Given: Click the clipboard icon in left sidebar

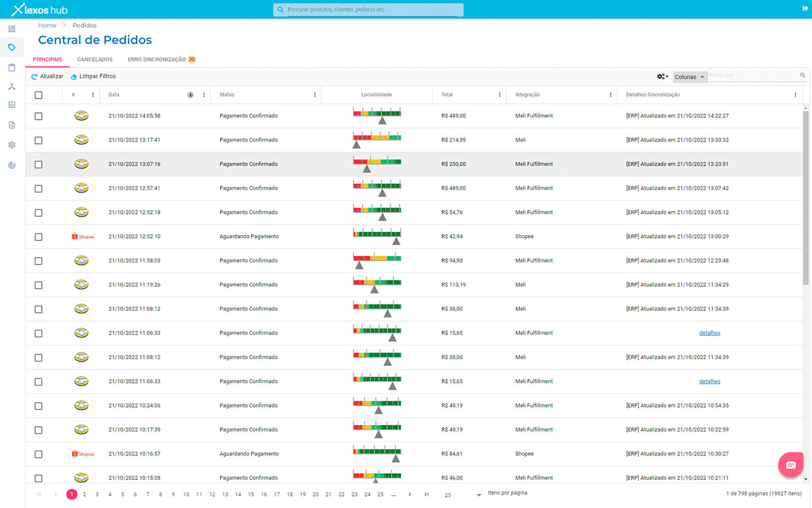Looking at the screenshot, I should [x=12, y=68].
